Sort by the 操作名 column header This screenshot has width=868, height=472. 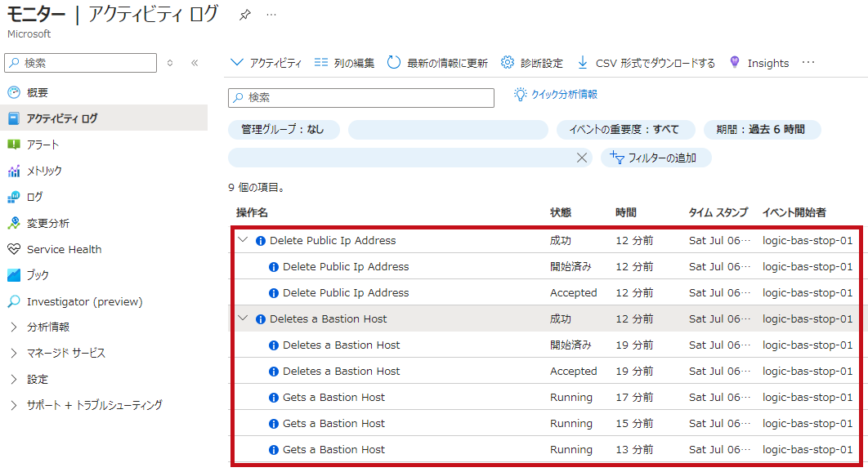252,212
